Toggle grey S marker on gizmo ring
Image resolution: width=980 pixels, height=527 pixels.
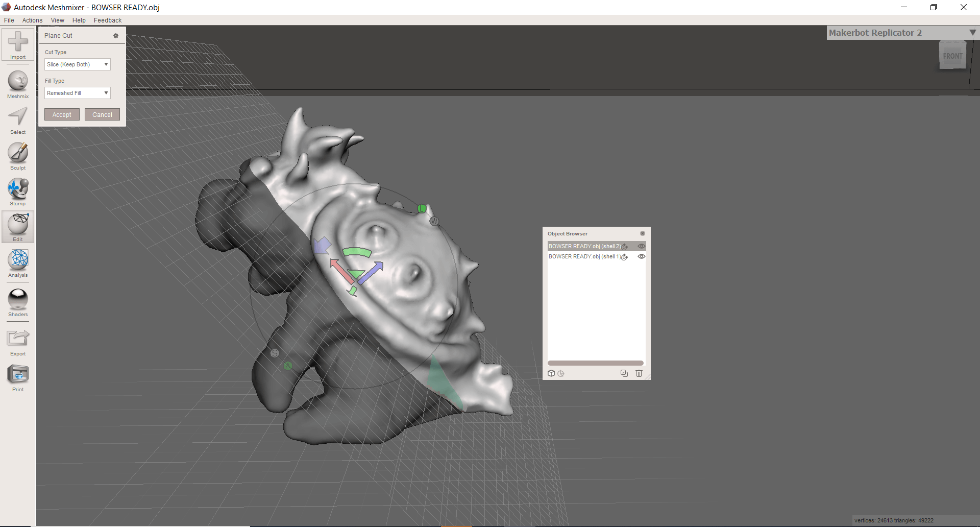275,353
